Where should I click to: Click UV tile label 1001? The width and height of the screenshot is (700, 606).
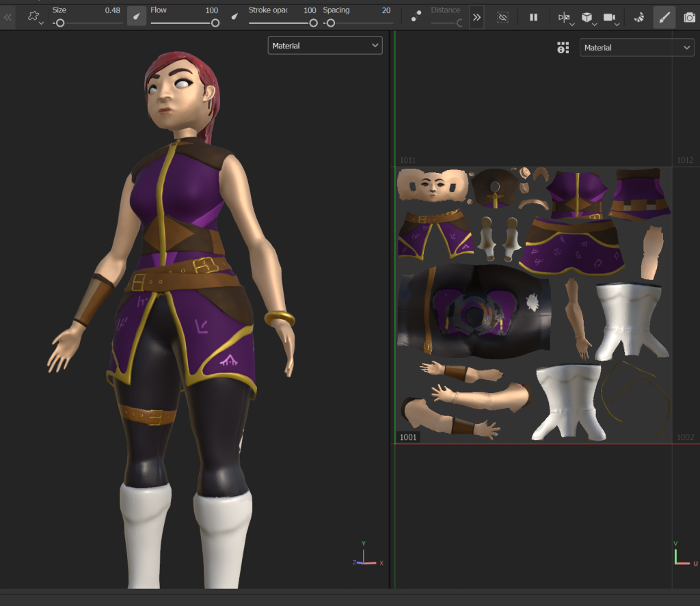409,437
